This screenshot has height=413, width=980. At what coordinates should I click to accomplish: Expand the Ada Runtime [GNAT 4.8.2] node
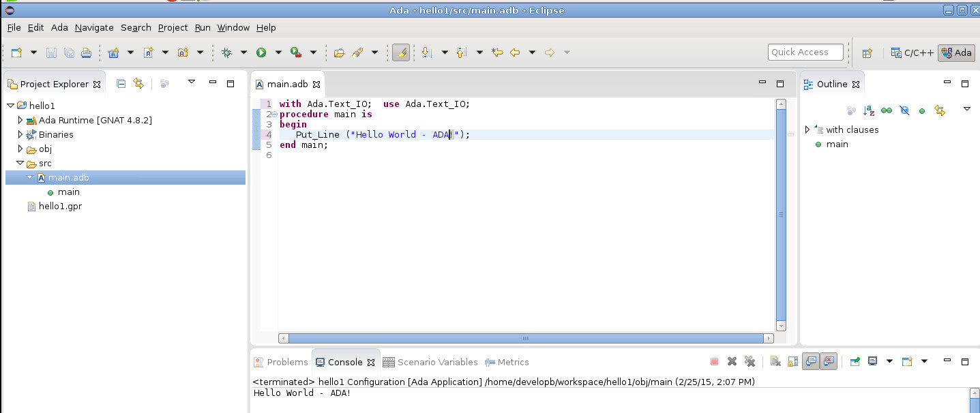tap(20, 120)
